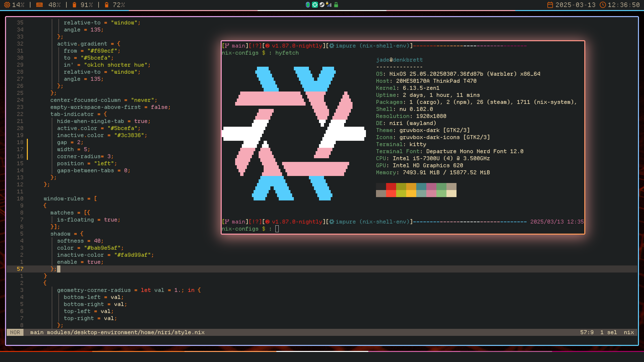
Task: Click the Nix snowflake icon in the top prompt
Action: pos(332,46)
